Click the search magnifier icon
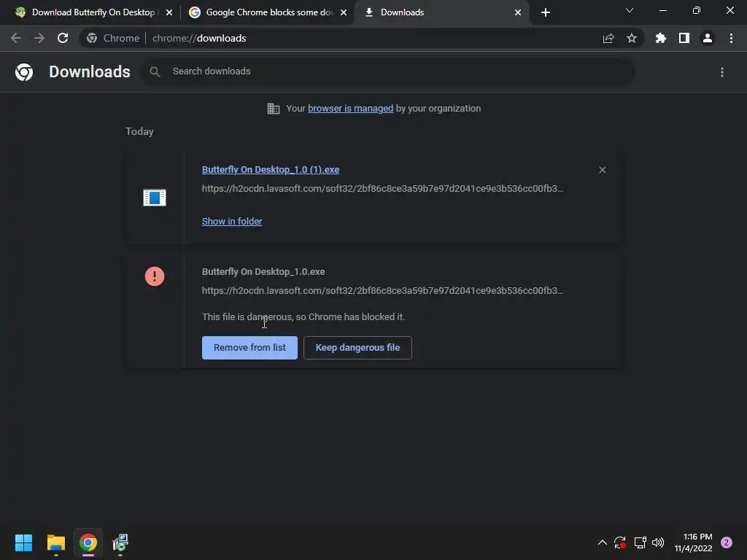747x560 pixels. coord(155,71)
